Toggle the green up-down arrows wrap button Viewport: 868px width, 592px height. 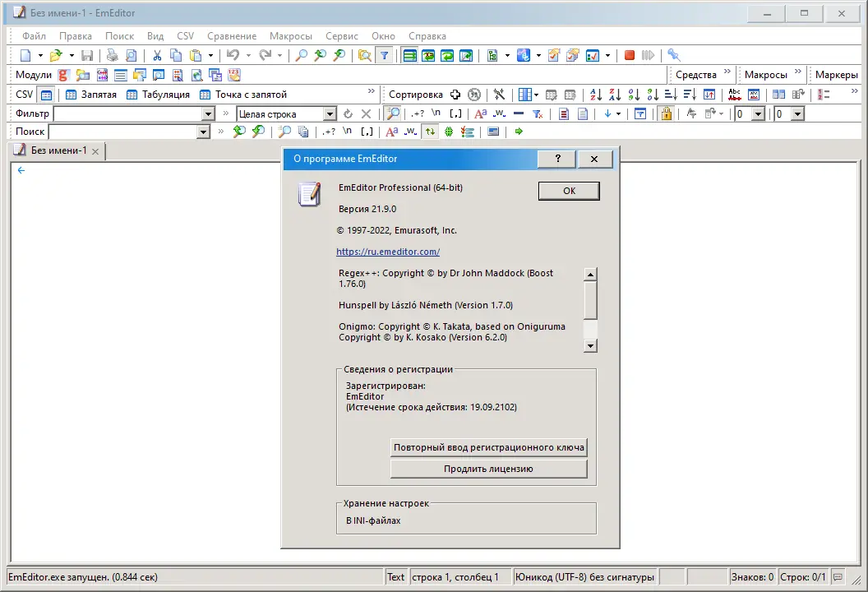tap(430, 132)
